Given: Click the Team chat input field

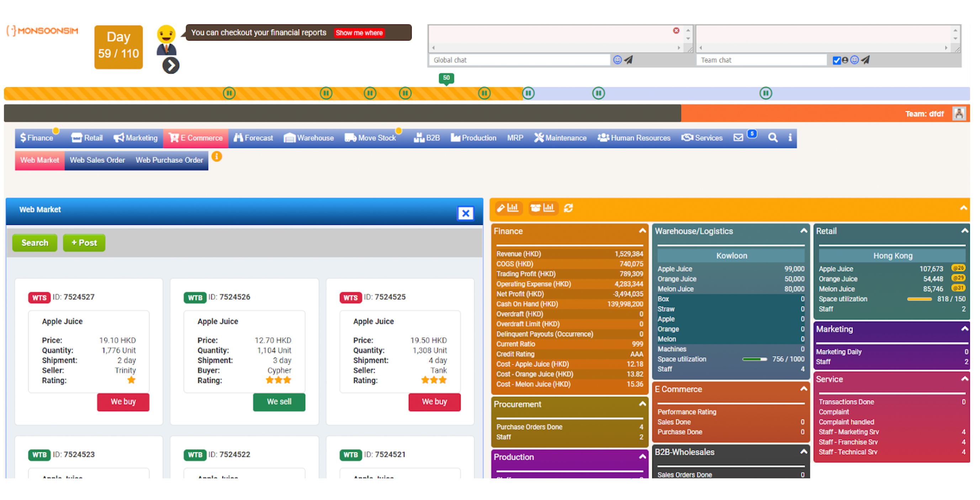Looking at the screenshot, I should [x=761, y=60].
